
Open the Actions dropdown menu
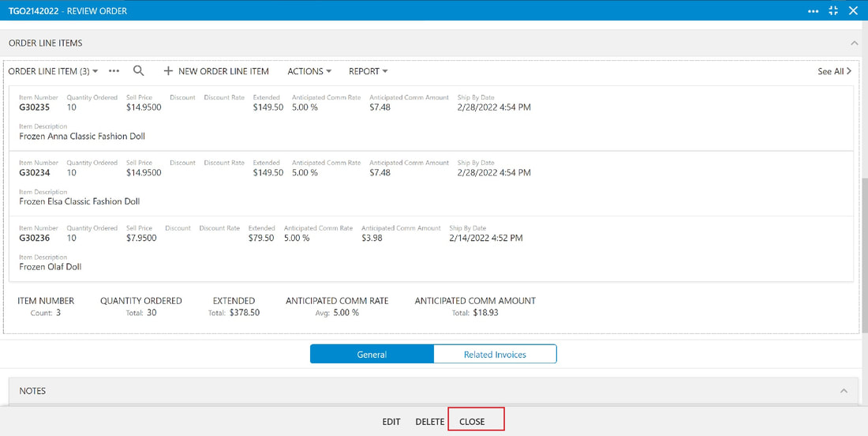pyautogui.click(x=309, y=71)
